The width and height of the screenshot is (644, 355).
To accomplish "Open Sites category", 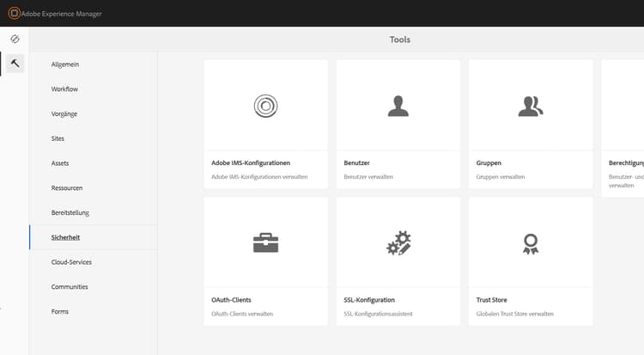I will 58,138.
